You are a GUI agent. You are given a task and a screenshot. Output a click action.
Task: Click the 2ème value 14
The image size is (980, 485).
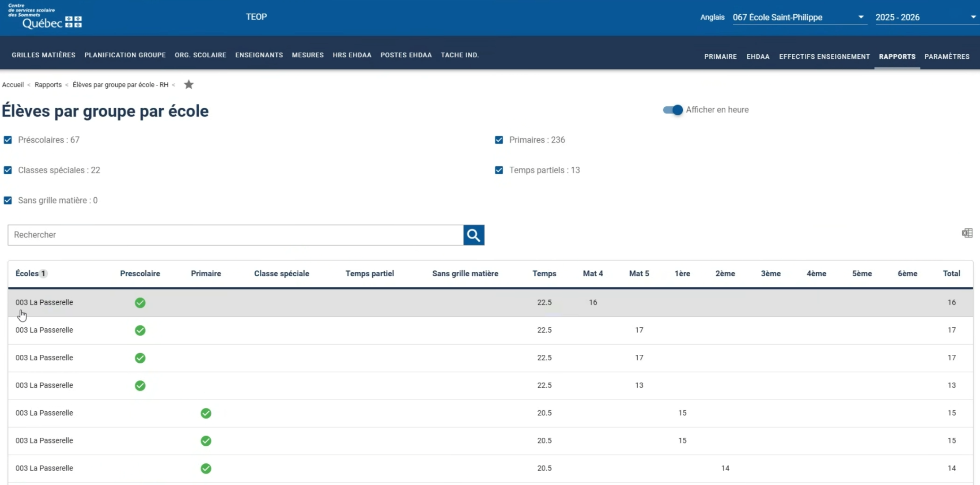pos(725,468)
